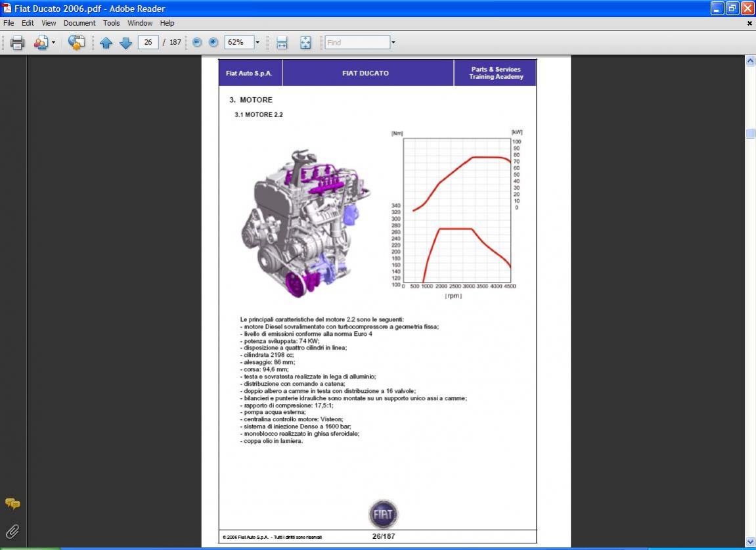Open the File menu
Viewport: 756px width, 550px height.
point(9,23)
